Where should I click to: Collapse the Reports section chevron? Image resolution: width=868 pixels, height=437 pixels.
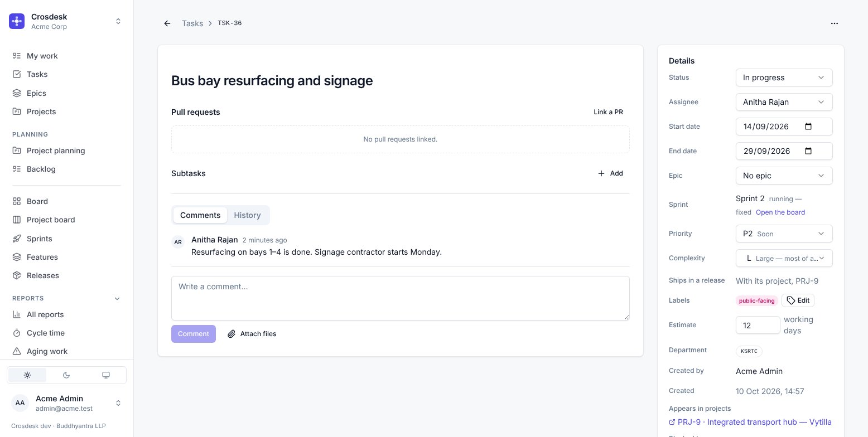(x=117, y=299)
